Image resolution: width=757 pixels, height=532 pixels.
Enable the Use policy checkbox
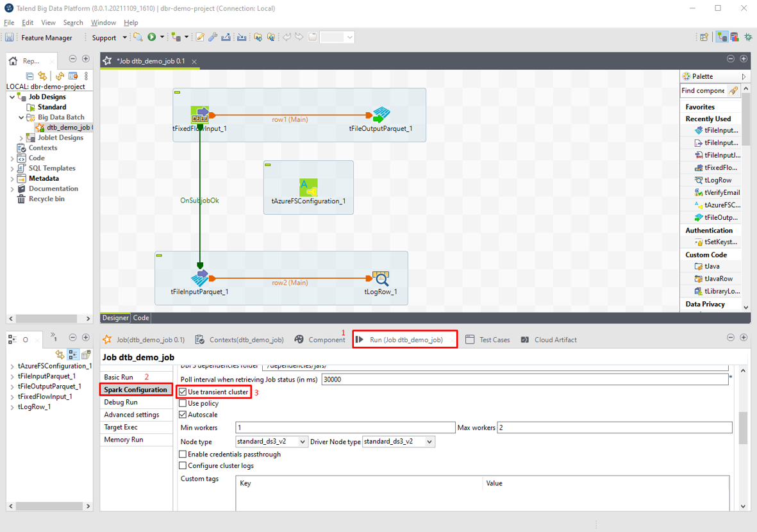tap(183, 403)
